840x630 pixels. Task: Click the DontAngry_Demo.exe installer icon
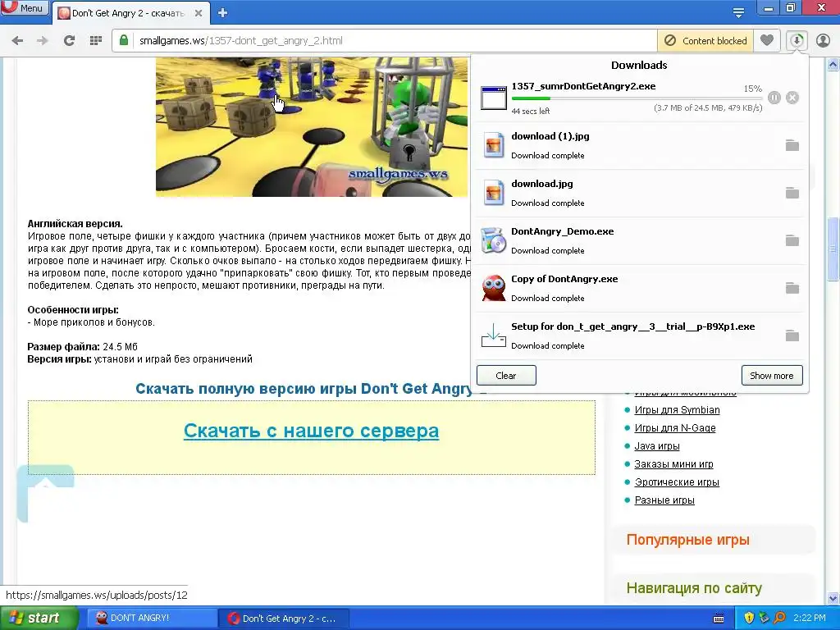pos(493,240)
